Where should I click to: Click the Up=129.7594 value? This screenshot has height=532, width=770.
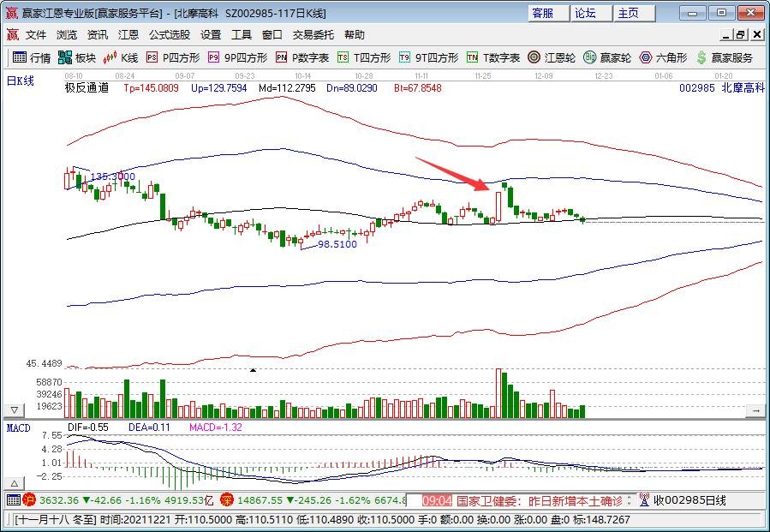pos(219,88)
